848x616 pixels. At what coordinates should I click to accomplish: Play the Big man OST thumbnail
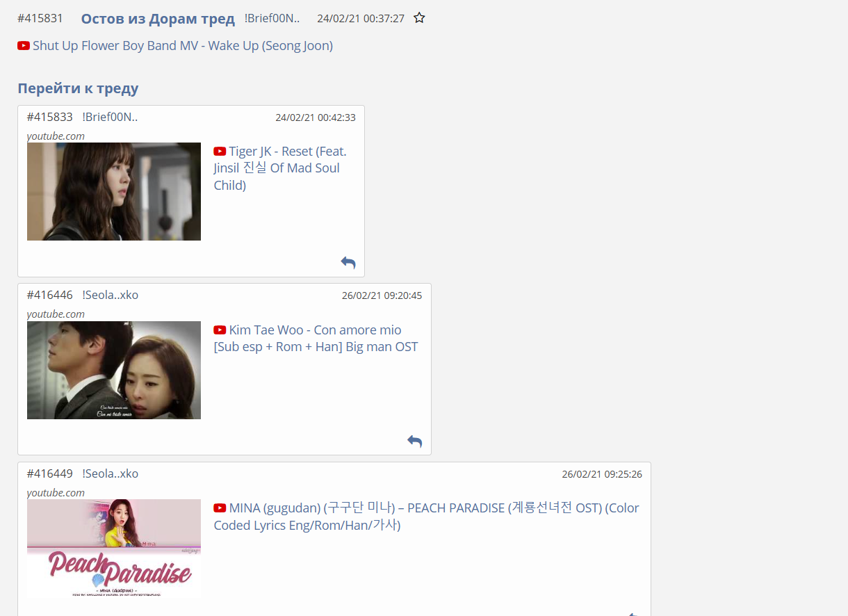coord(114,370)
